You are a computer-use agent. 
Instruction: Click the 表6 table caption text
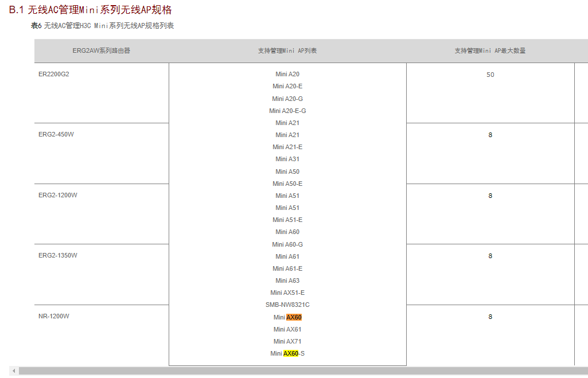102,26
